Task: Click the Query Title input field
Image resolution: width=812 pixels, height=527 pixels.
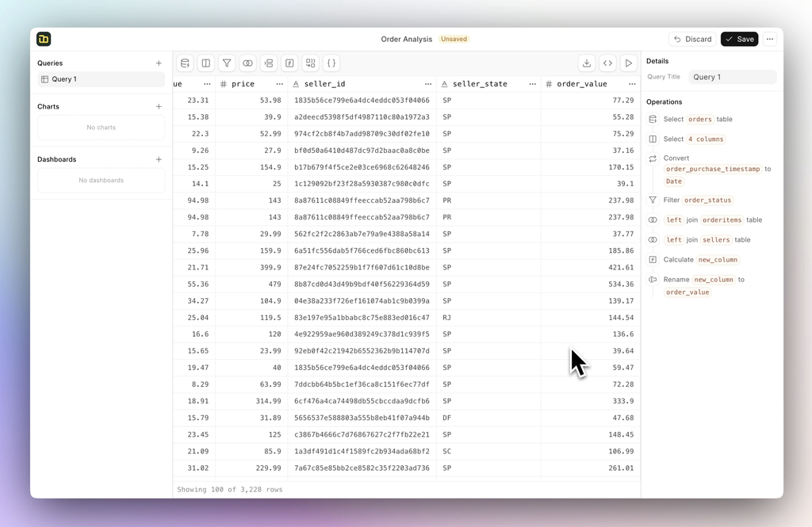Action: tap(732, 77)
